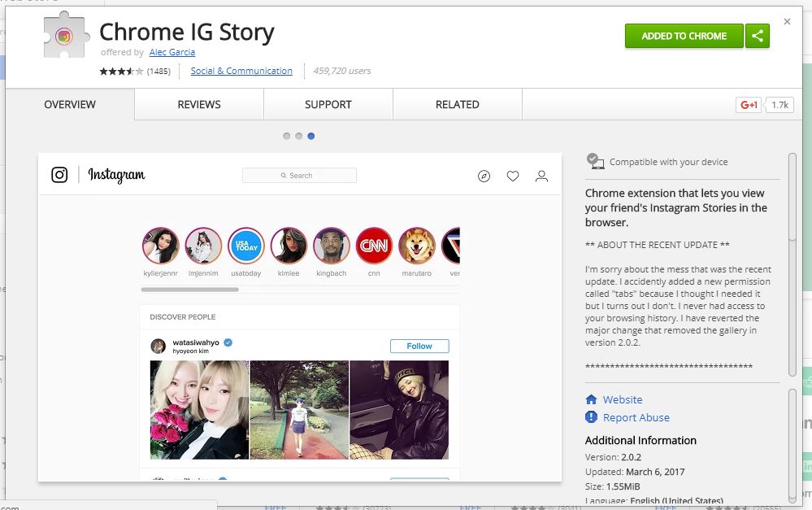
Task: Open marutaro's story avatar
Action: click(417, 246)
